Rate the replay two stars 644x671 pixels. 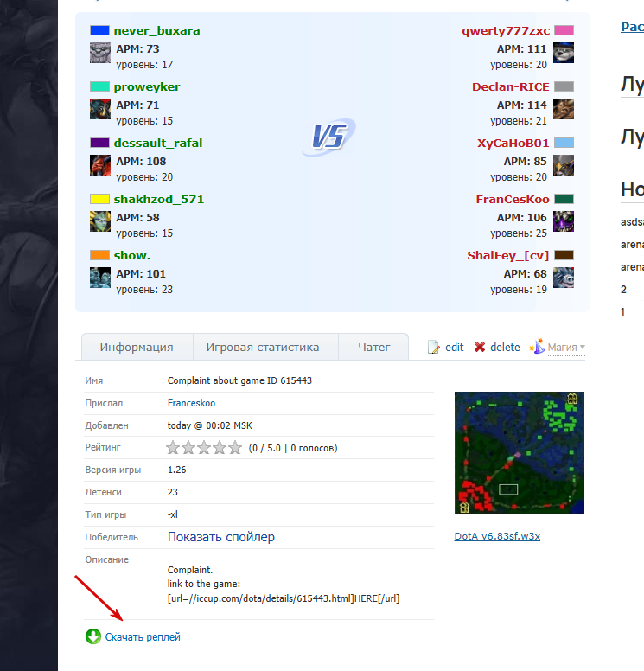[188, 448]
